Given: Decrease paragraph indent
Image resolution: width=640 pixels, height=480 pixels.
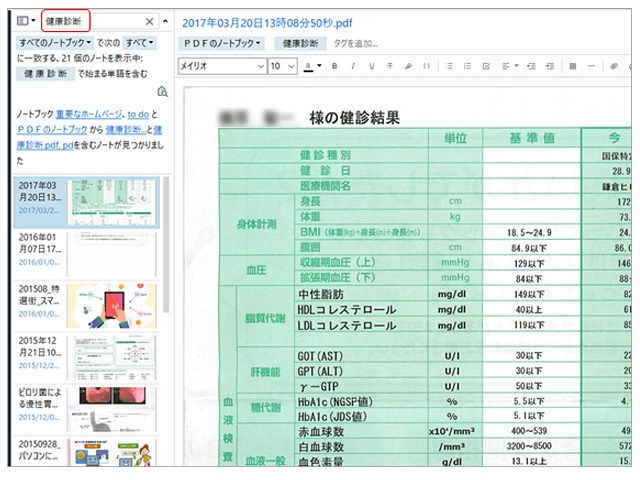Looking at the screenshot, I should (x=531, y=66).
